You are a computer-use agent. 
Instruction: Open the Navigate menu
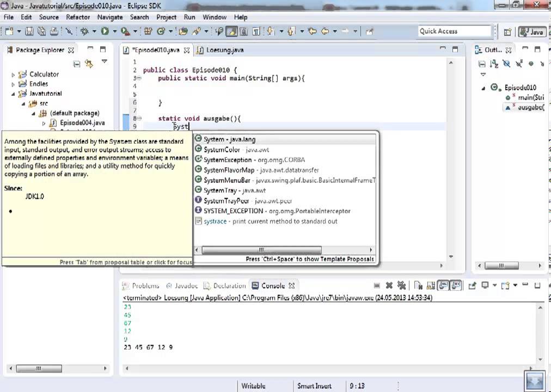coord(110,17)
